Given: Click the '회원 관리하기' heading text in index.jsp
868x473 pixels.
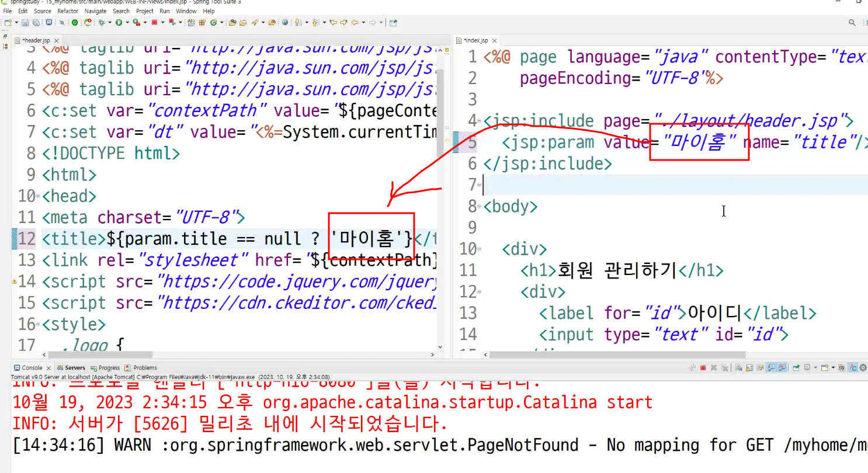Looking at the screenshot, I should pos(617,270).
